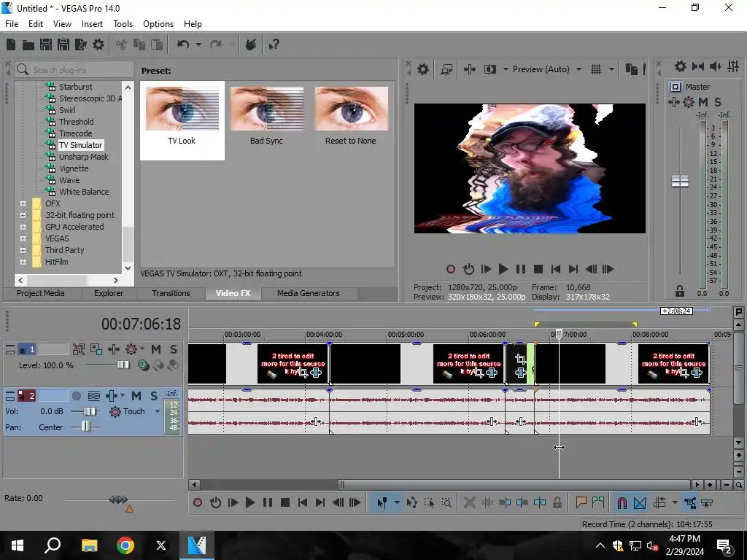Toggle snapping magnet icon
747x560 pixels.
coord(622,502)
